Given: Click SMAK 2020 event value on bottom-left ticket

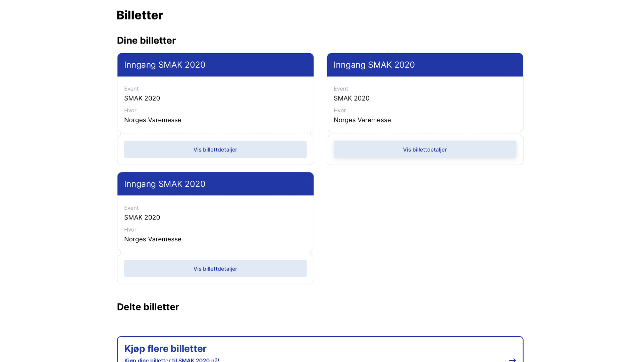Looking at the screenshot, I should click(142, 217).
